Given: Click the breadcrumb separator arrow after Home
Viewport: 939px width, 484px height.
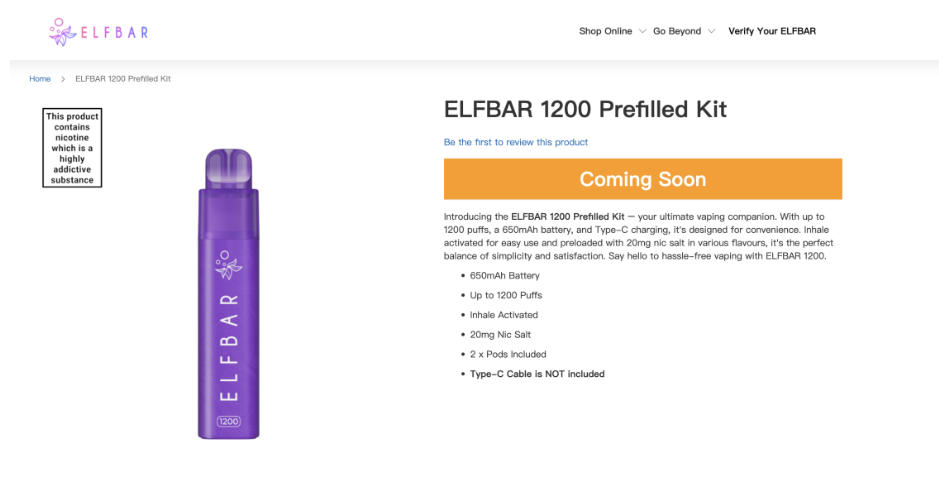Looking at the screenshot, I should pos(63,79).
